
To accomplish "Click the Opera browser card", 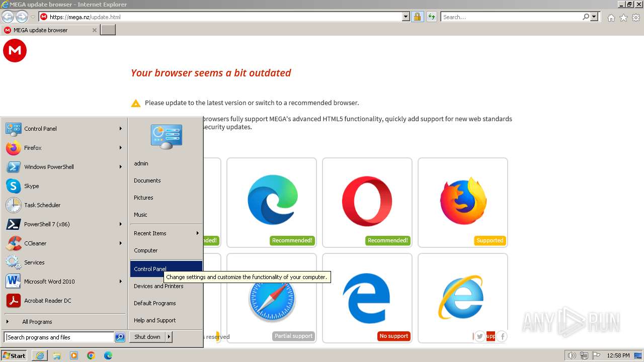I will pyautogui.click(x=367, y=203).
